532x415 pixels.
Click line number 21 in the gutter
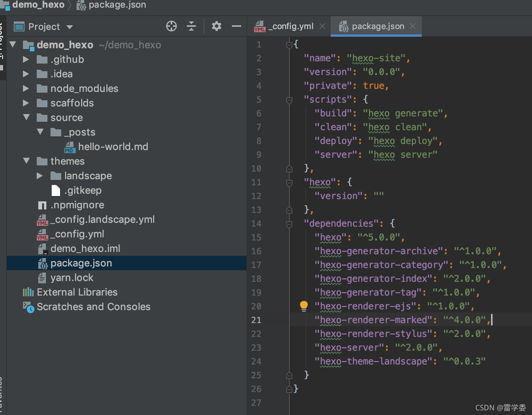click(256, 320)
